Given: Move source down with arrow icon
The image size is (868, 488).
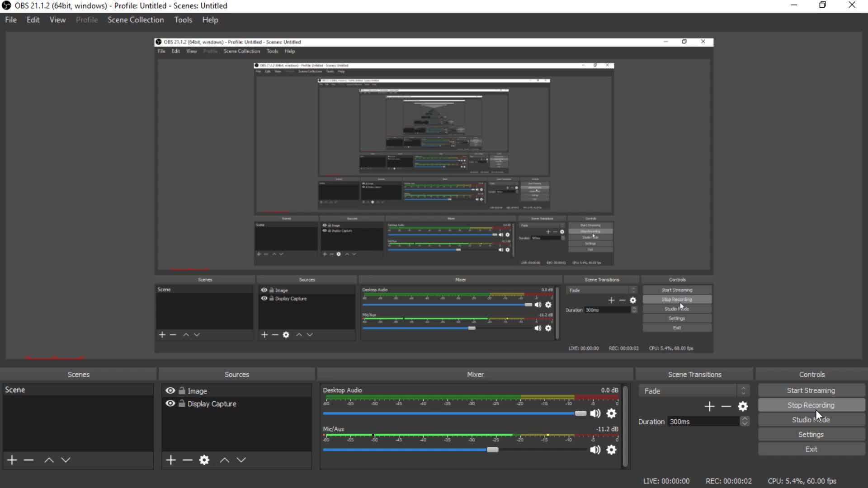Looking at the screenshot, I should point(241,460).
